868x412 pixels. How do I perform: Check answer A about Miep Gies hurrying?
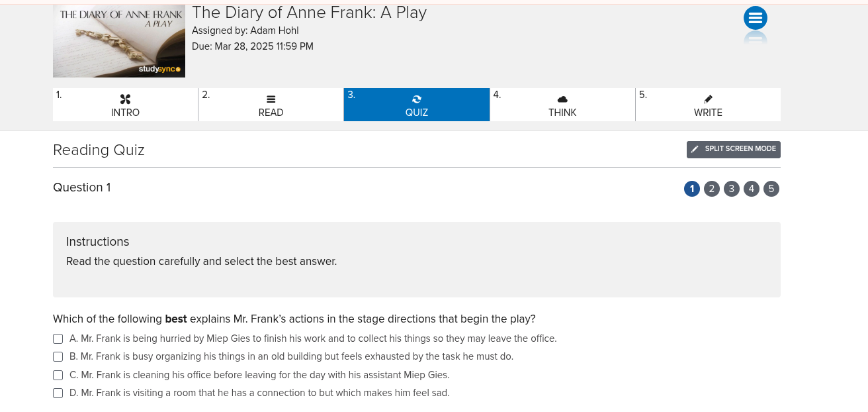58,339
